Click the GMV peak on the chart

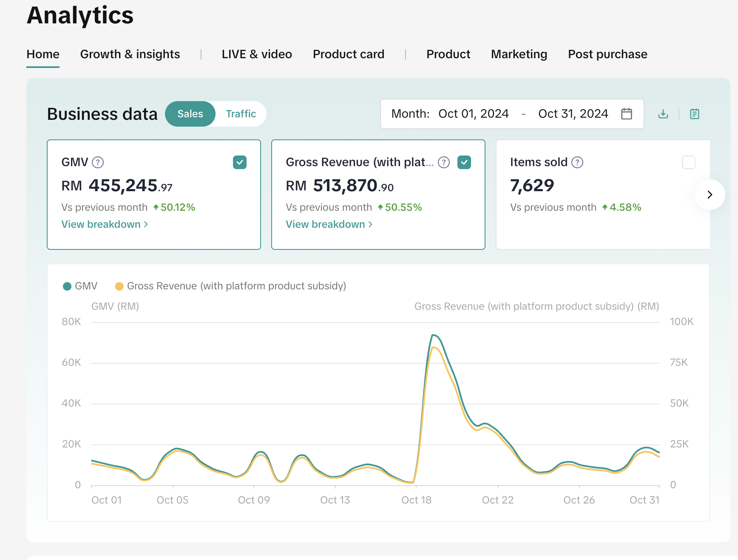pos(433,335)
